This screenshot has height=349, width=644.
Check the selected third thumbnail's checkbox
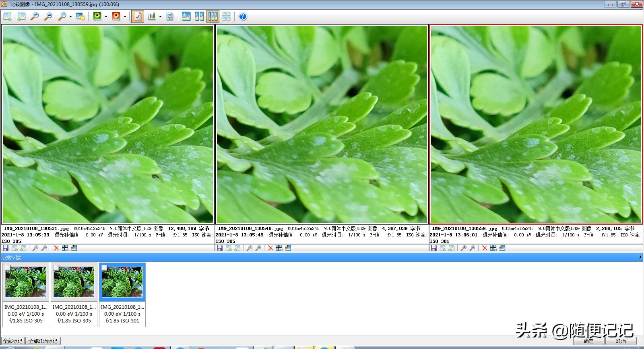pos(104,268)
